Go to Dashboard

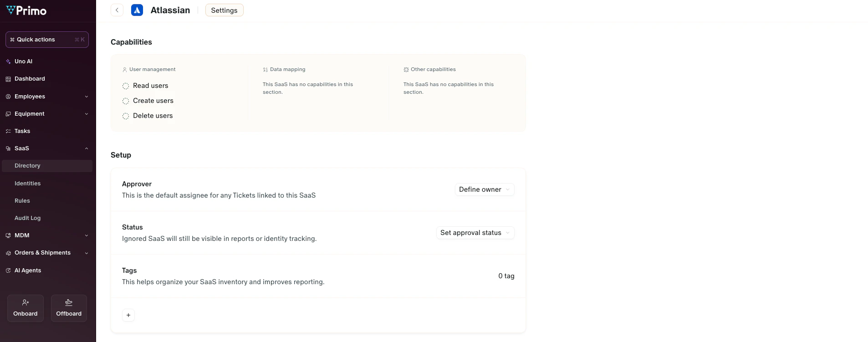30,79
